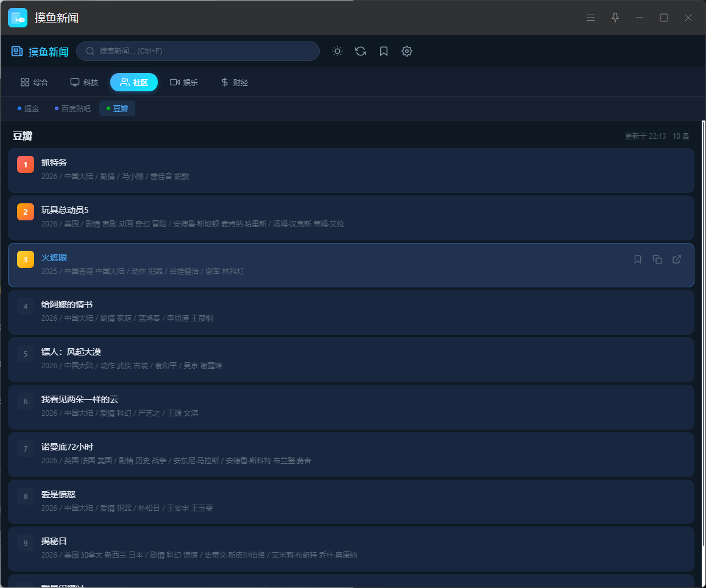Refresh news with the refresh icon
The height and width of the screenshot is (588, 706).
361,51
